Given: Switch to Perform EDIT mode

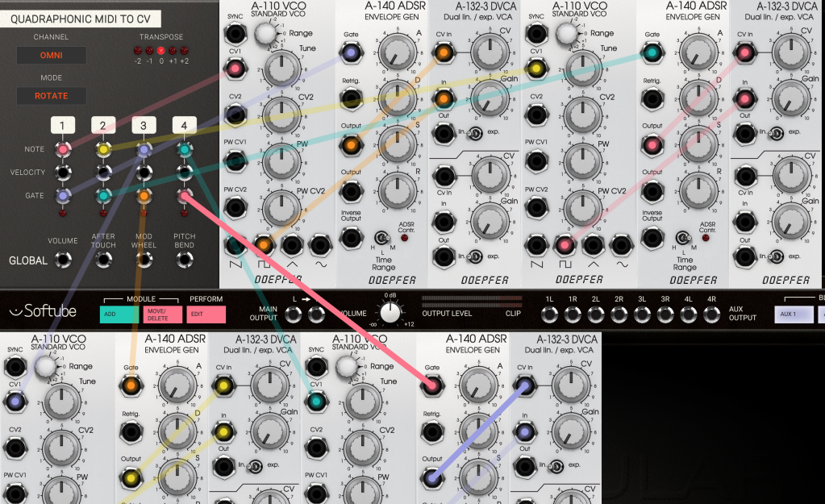Looking at the screenshot, I should coord(206,314).
